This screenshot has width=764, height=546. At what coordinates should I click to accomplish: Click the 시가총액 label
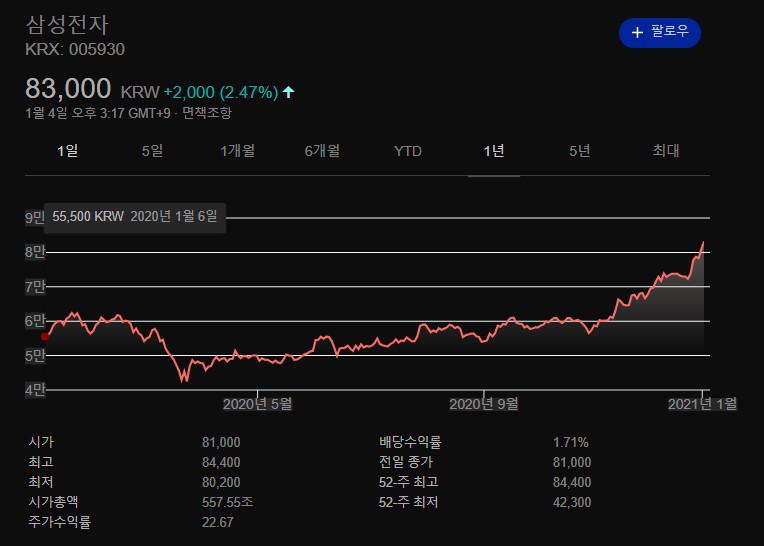tap(53, 502)
